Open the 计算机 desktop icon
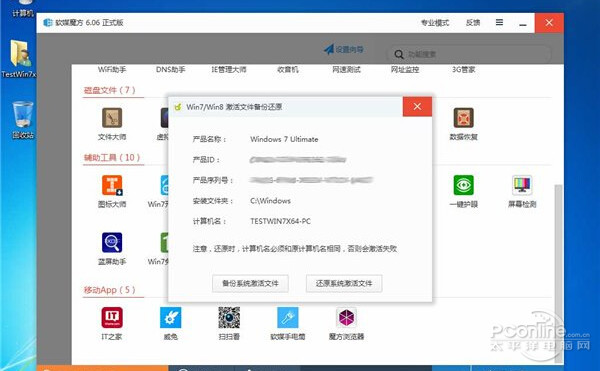 click(x=23, y=8)
